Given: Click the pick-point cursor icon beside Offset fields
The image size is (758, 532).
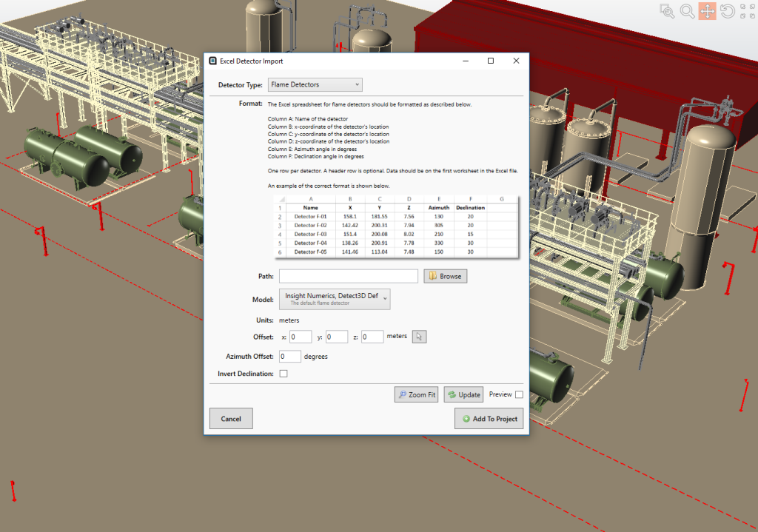Looking at the screenshot, I should (418, 336).
